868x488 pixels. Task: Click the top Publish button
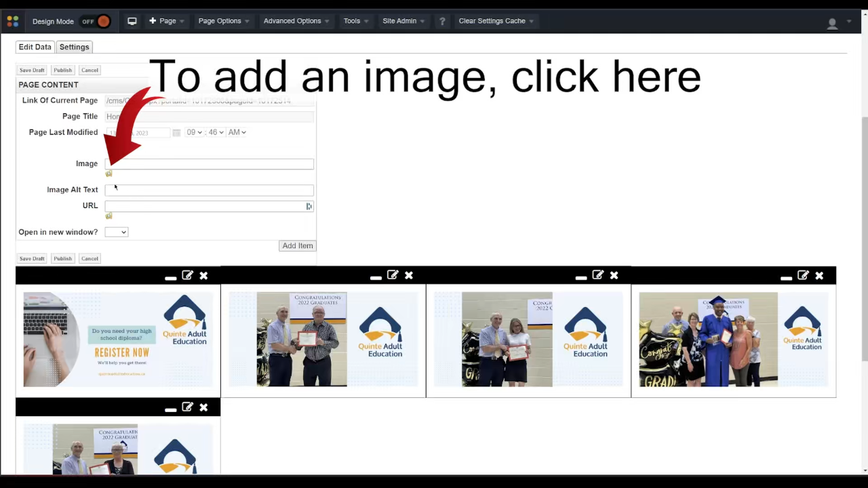[62, 70]
